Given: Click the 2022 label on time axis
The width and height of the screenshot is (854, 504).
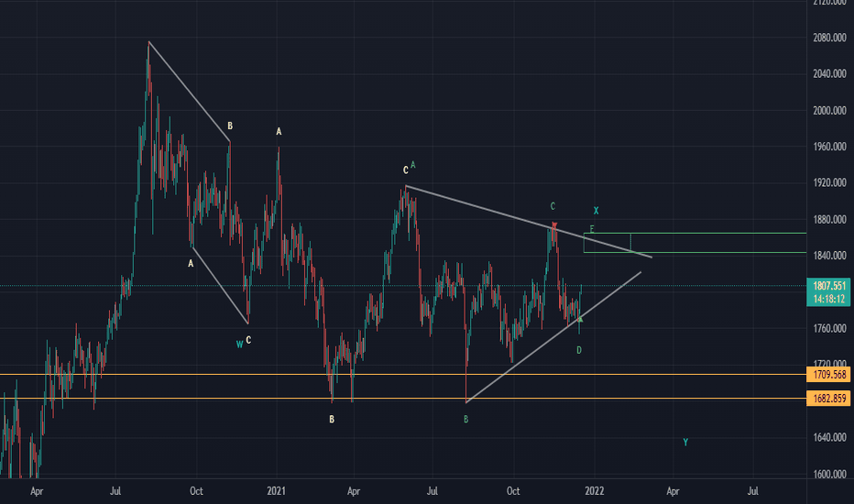Looking at the screenshot, I should pos(594,491).
